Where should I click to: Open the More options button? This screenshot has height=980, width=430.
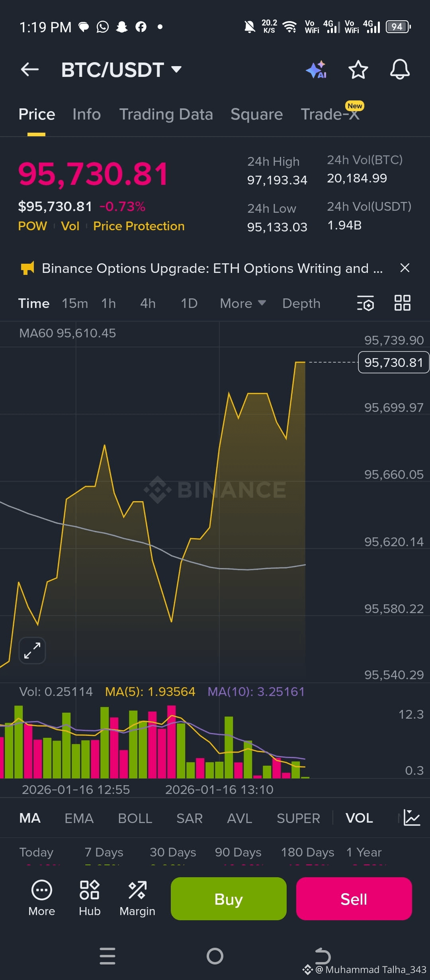tap(42, 898)
